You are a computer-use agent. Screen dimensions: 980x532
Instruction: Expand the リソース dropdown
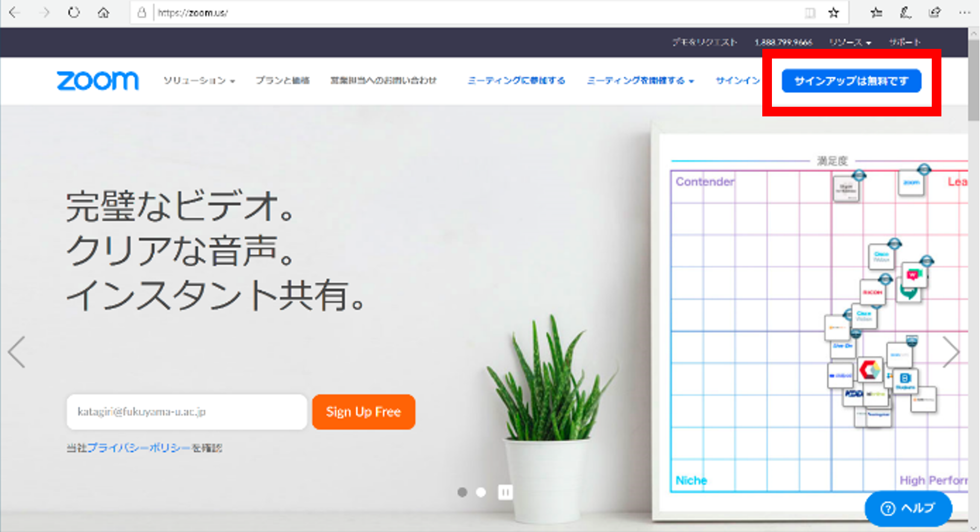coord(850,42)
